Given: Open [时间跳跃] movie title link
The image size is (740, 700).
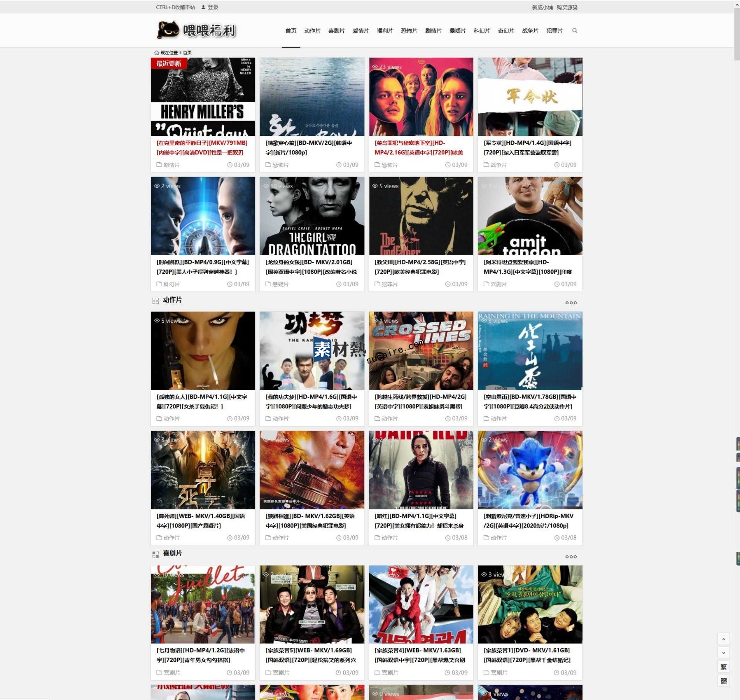Looking at the screenshot, I should click(x=203, y=267).
